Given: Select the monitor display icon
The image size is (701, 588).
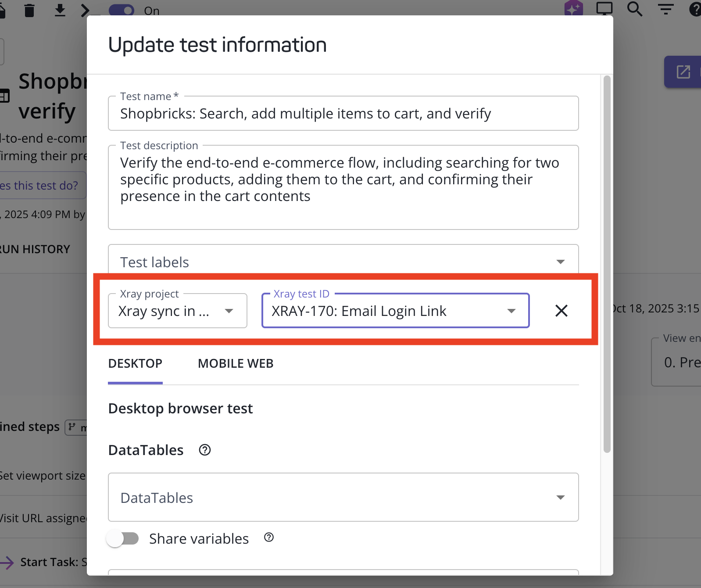Looking at the screenshot, I should point(604,9).
